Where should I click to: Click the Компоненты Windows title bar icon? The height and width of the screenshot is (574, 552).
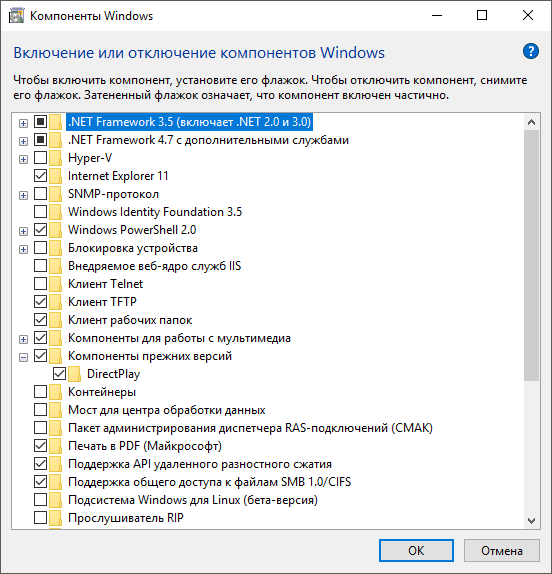(16, 16)
